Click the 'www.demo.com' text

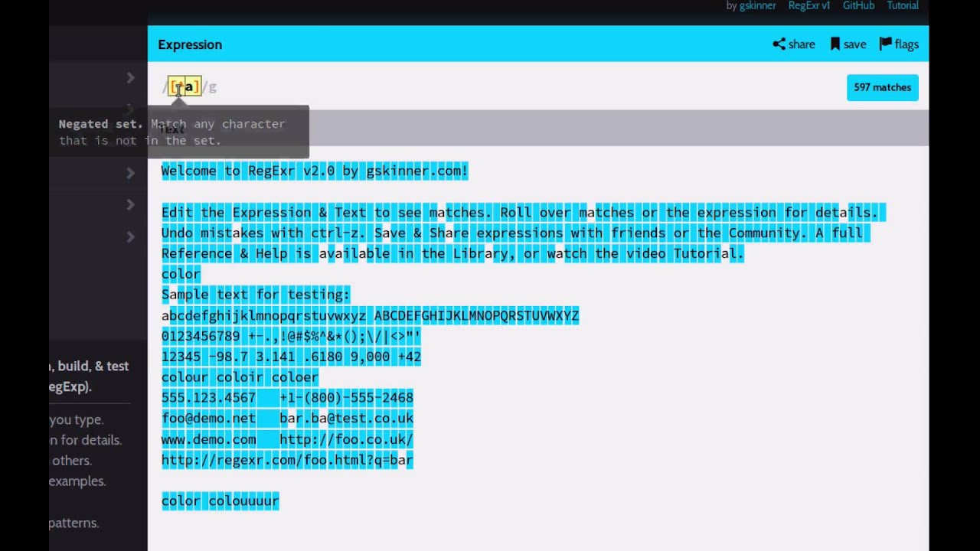pyautogui.click(x=208, y=439)
